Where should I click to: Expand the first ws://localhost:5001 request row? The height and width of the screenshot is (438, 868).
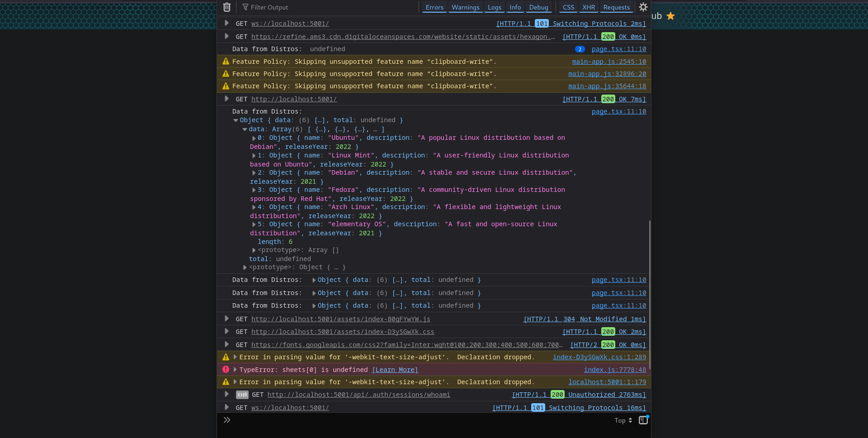pos(226,23)
